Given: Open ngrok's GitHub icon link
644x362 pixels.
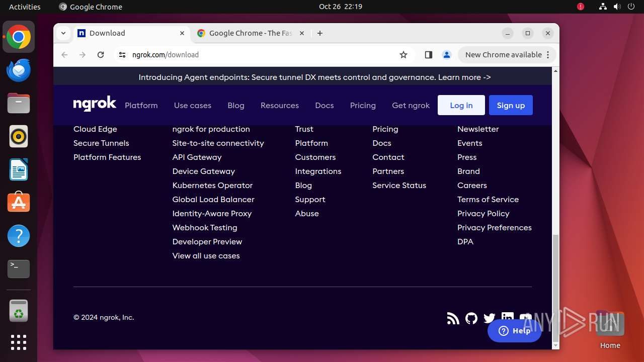Looking at the screenshot, I should click(471, 318).
